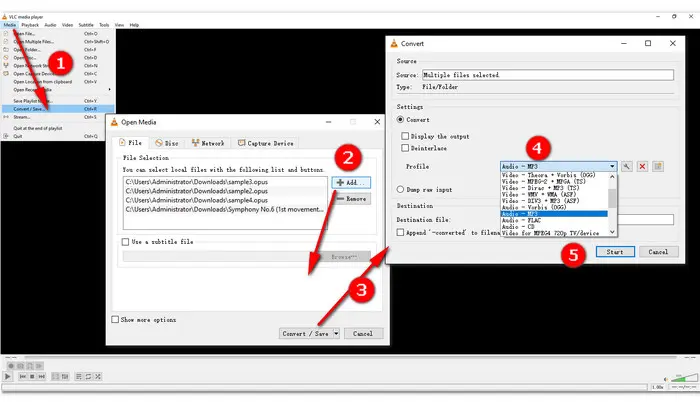The image size is (700, 407).
Task: Click the stop playback button
Action: tap(32, 377)
